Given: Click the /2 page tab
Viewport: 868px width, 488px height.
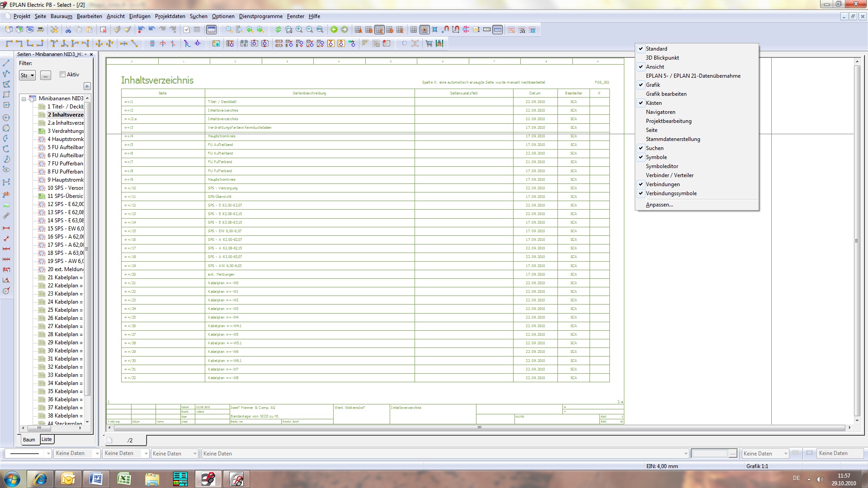Looking at the screenshot, I should point(126,440).
